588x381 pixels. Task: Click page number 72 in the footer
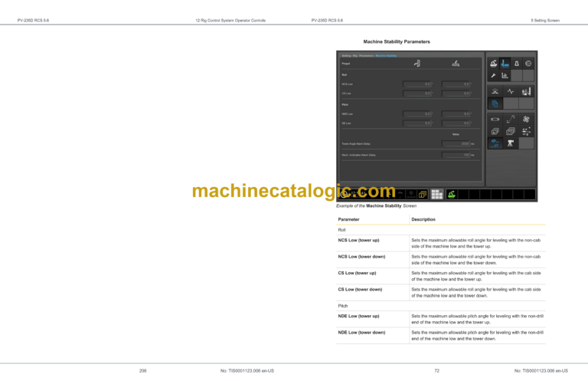pos(437,370)
